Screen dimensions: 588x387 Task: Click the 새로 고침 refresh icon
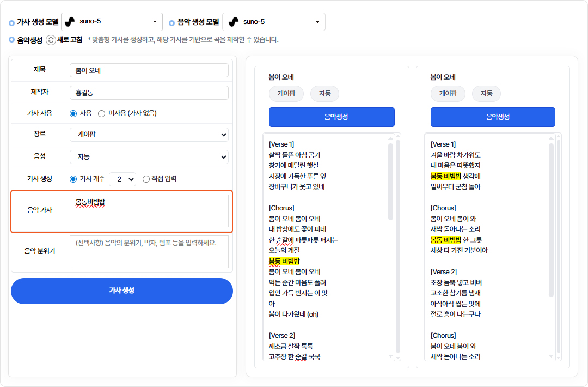tap(51, 40)
